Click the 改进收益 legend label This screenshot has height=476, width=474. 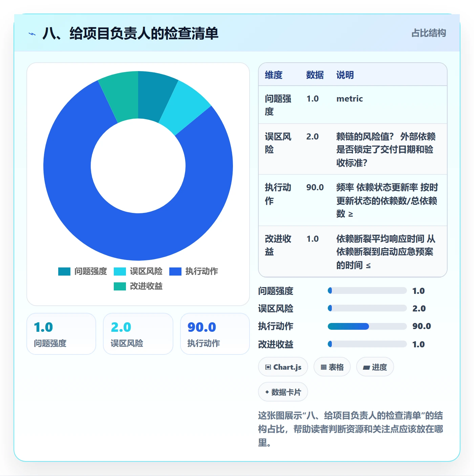click(146, 286)
